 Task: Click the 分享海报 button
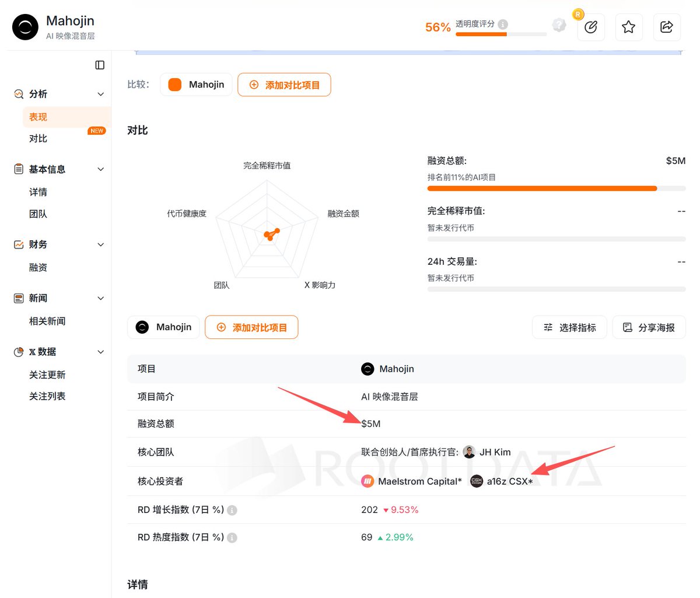tap(649, 327)
